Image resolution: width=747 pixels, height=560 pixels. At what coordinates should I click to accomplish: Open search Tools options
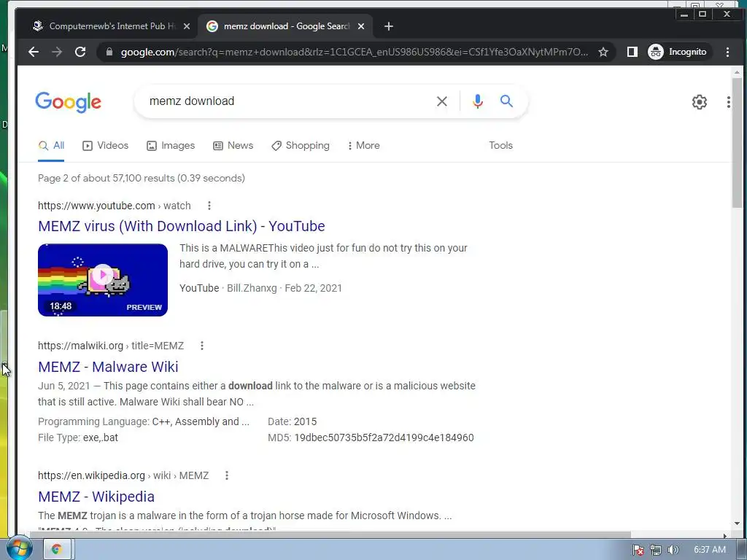500,146
